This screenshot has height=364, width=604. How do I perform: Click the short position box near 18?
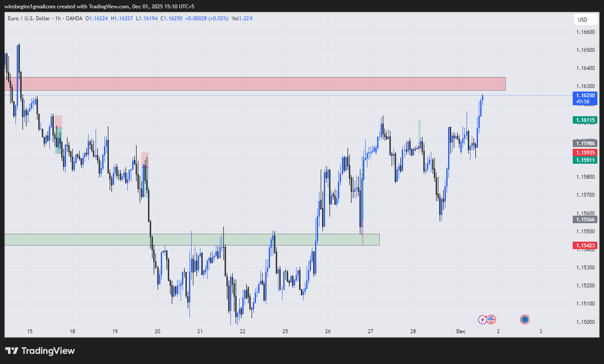point(58,135)
